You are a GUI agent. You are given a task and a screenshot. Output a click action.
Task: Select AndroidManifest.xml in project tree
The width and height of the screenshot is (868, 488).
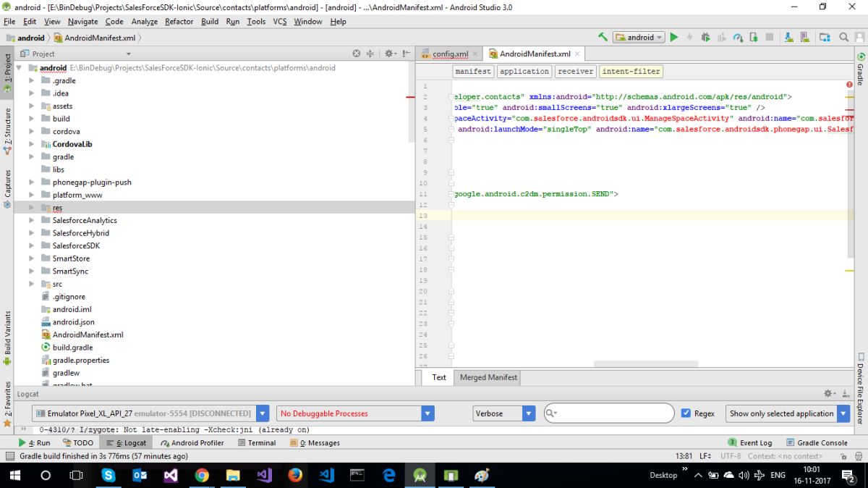point(88,335)
